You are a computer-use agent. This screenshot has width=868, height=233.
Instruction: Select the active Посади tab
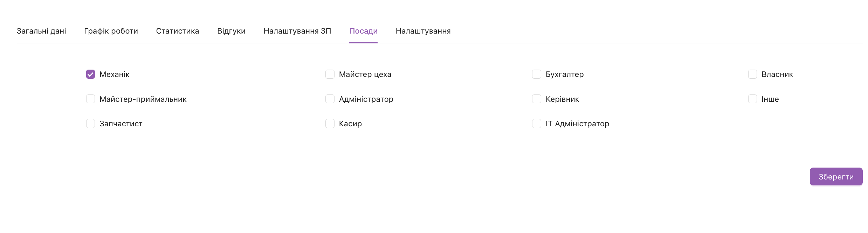(363, 31)
